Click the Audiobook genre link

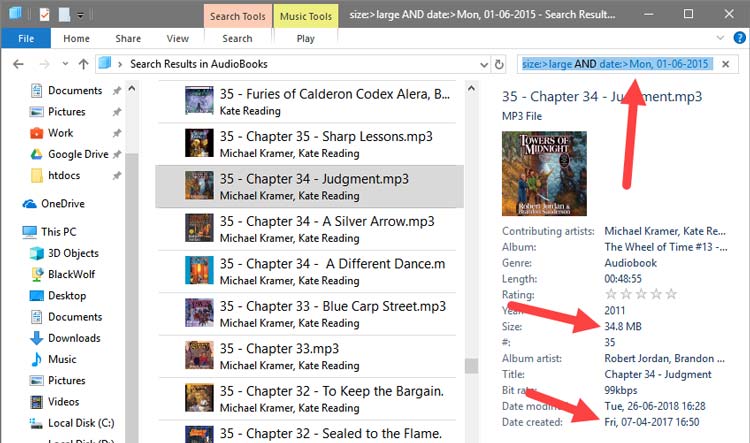(630, 263)
